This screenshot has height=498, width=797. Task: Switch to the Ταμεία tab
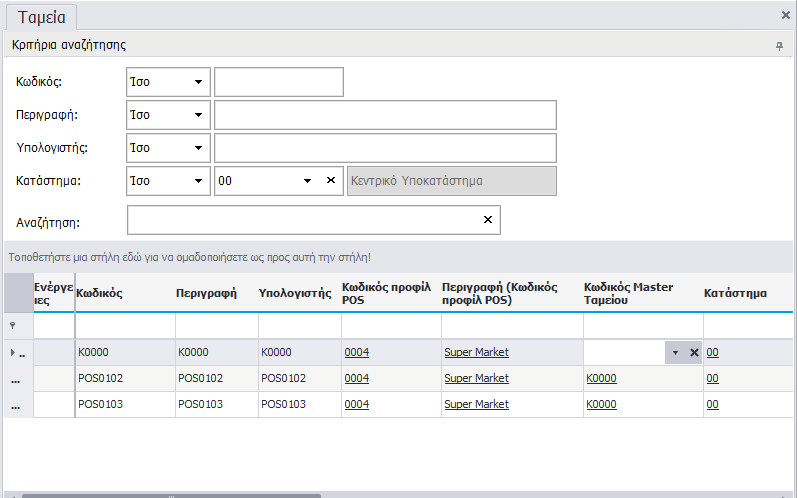42,16
